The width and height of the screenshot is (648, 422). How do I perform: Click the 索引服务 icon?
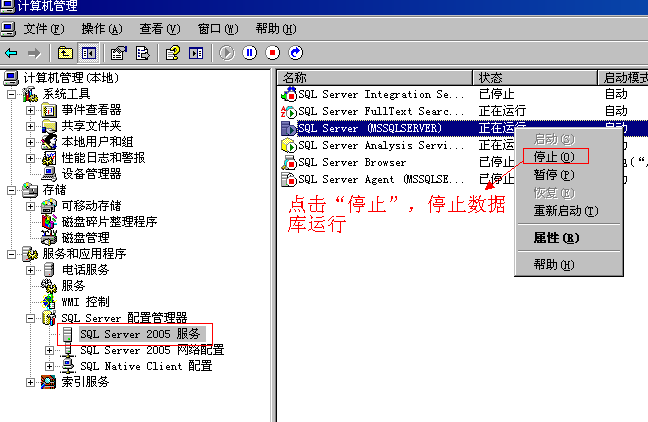(48, 382)
